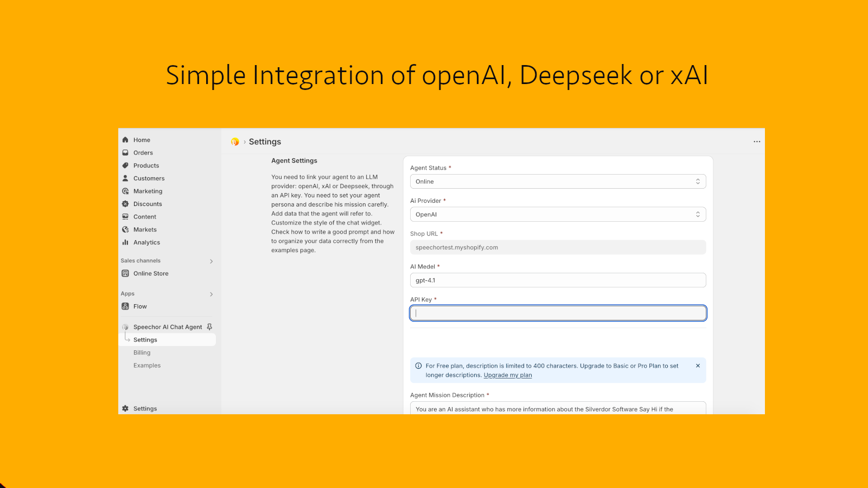Click the Content icon in sidebar
This screenshot has height=488, width=868.
tap(125, 217)
